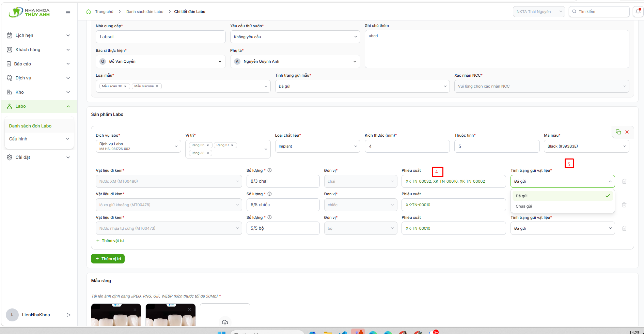Open notifications bell
This screenshot has width=644, height=334.
click(638, 12)
